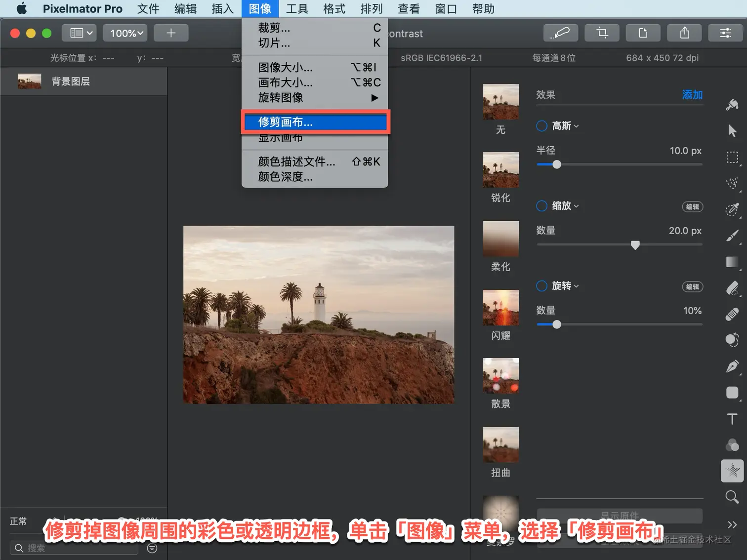Viewport: 747px width, 560px height.
Task: Toggle the 高斯 effect circle on
Action: [541, 126]
